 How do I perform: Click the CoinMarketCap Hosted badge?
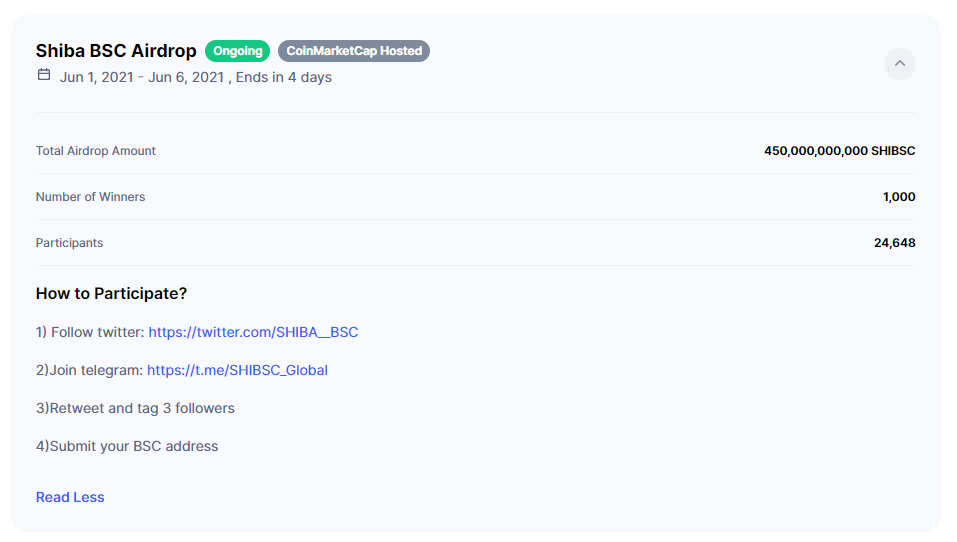coord(354,51)
